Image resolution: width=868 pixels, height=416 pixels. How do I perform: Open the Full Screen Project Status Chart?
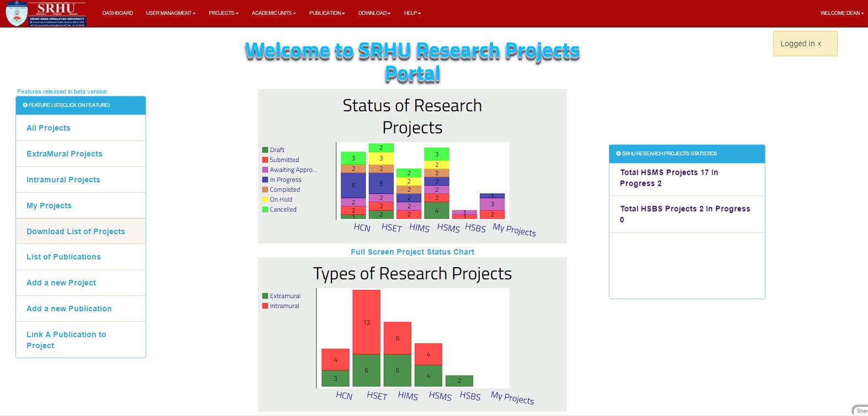412,252
